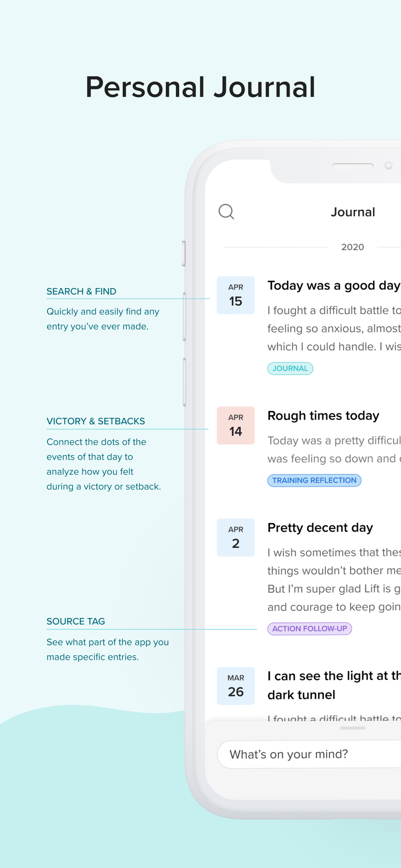Tap the red APR 14 date badge
401x868 pixels.
pos(236,425)
